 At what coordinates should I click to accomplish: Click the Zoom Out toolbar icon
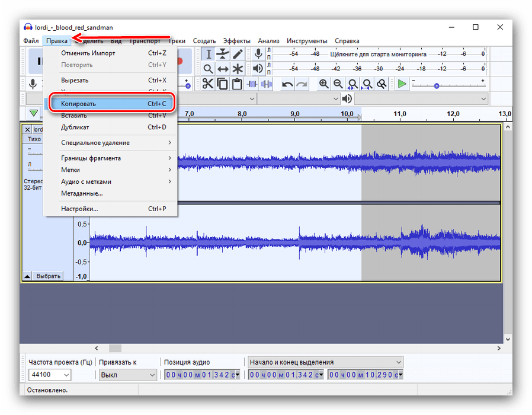[338, 84]
